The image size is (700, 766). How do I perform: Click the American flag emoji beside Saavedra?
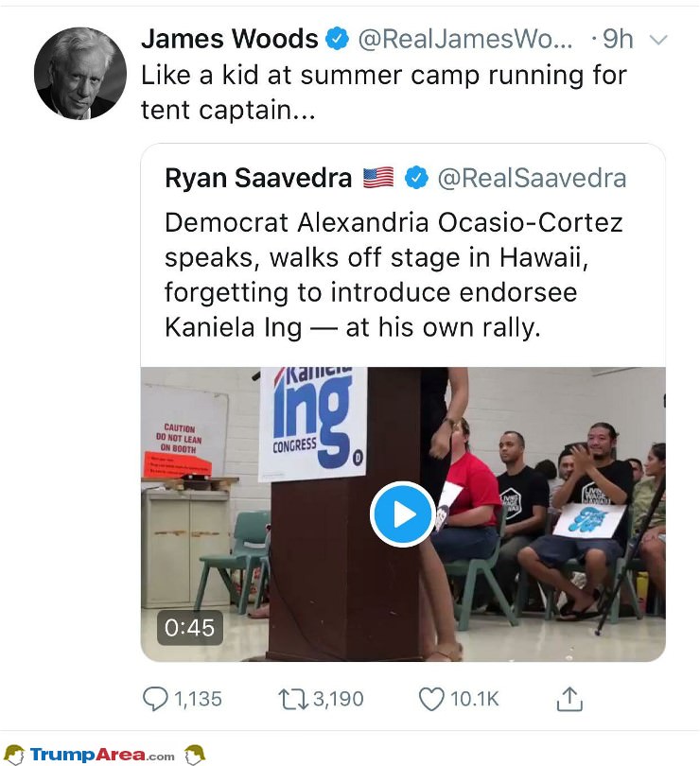(378, 178)
